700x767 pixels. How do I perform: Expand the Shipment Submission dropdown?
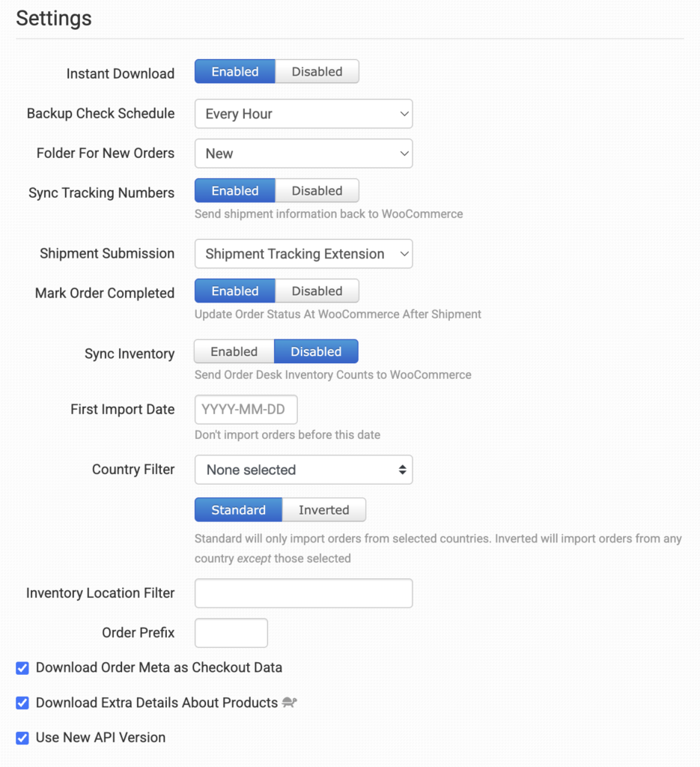303,254
